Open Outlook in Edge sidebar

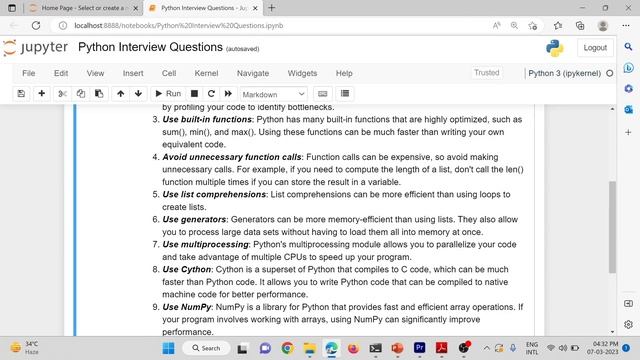pos(629,109)
